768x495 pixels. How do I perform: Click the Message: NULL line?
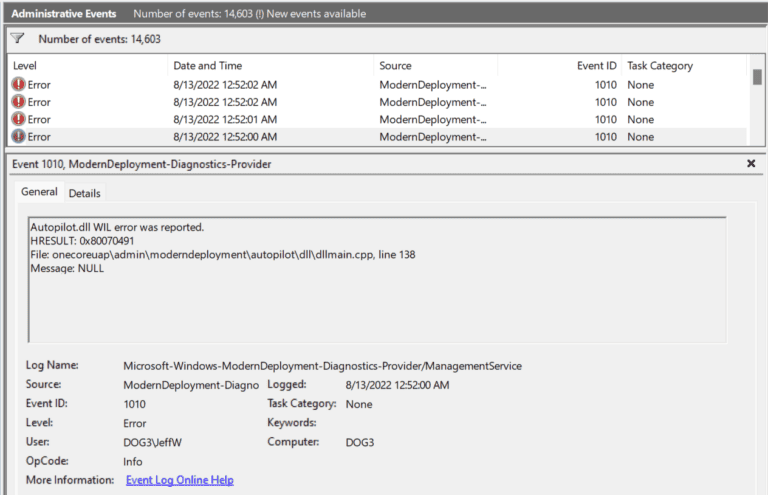[67, 268]
